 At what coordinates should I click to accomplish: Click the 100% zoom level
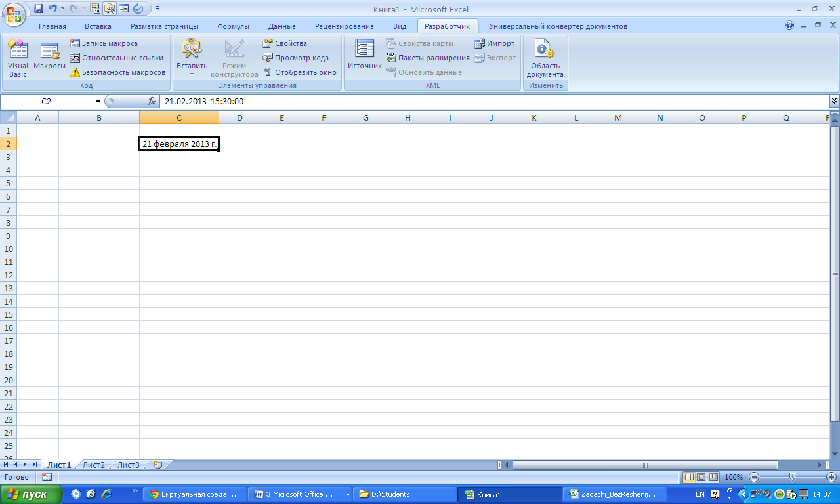click(734, 477)
